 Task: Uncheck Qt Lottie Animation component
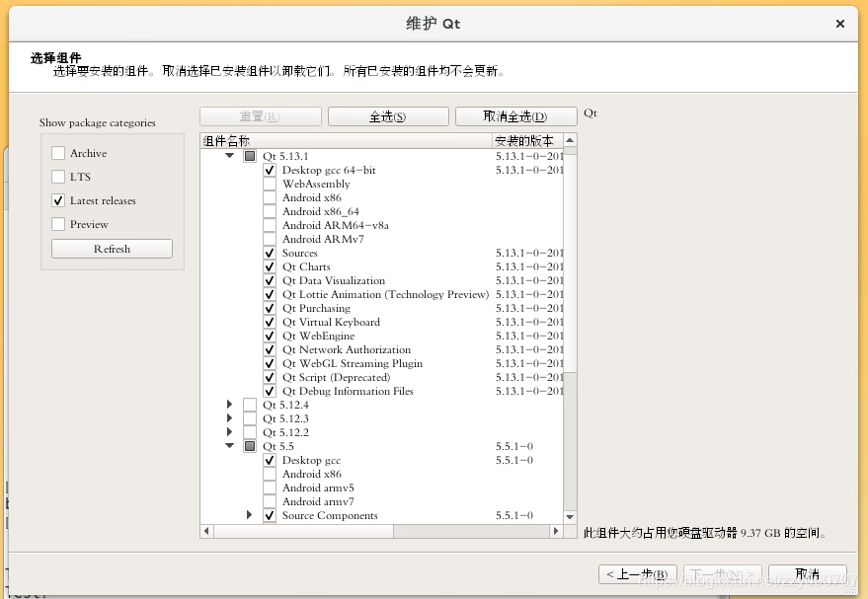270,294
